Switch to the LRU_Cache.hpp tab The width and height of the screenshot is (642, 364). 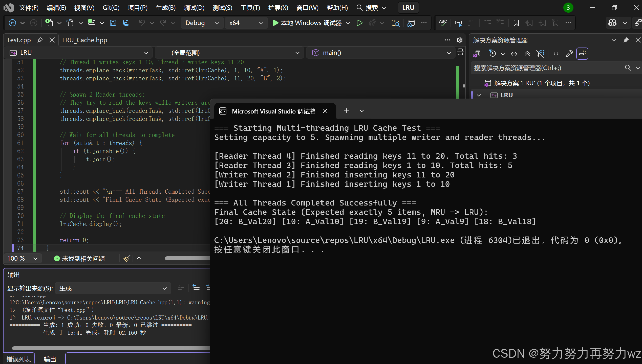[84, 40]
